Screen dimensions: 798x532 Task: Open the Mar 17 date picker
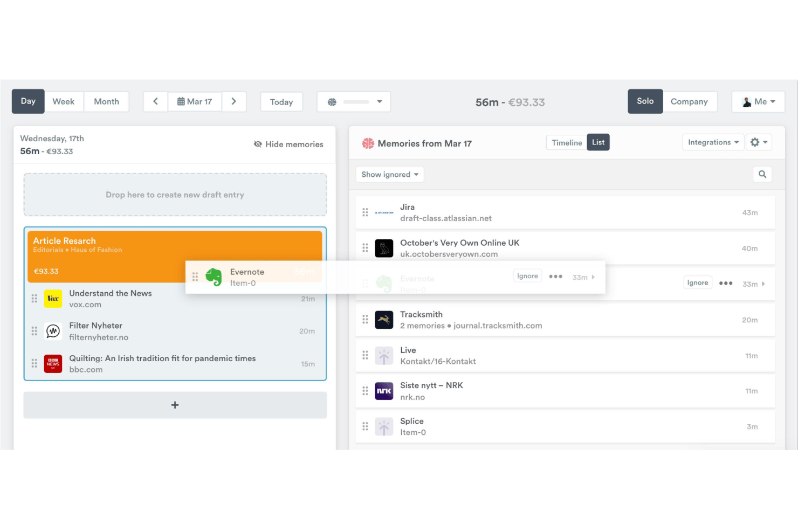point(195,101)
